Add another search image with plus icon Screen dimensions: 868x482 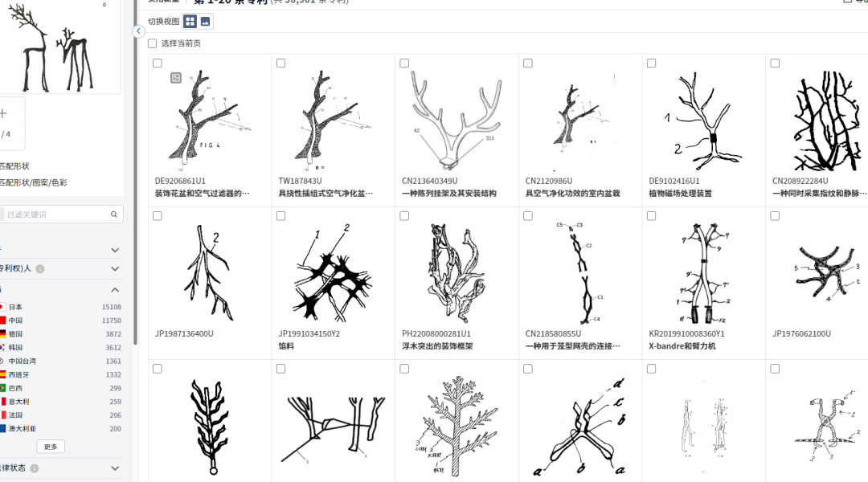(x=2, y=114)
